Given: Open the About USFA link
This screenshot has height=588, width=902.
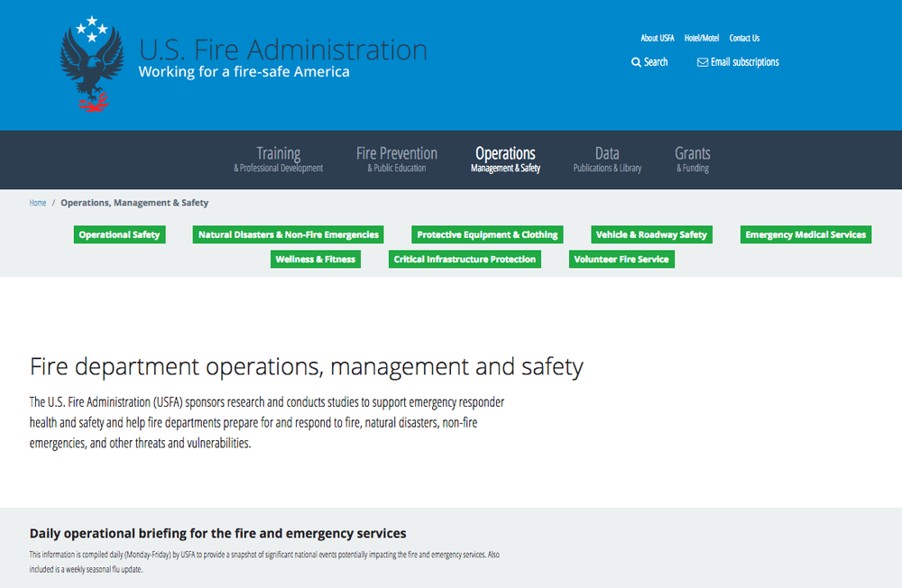Looking at the screenshot, I should [x=658, y=38].
